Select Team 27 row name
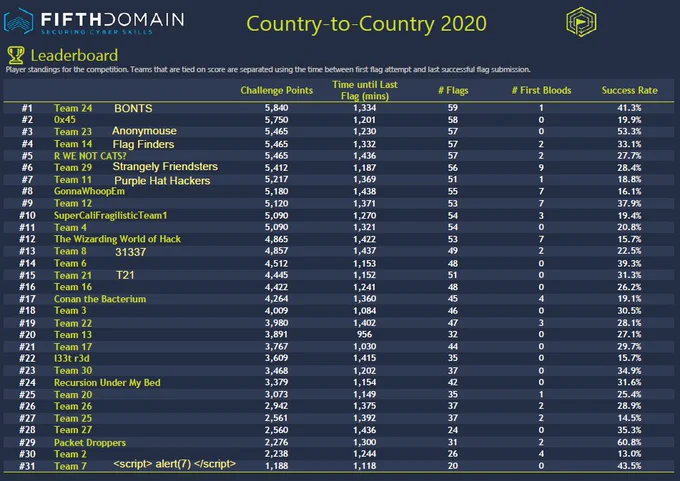This screenshot has height=481, width=680. point(73,430)
